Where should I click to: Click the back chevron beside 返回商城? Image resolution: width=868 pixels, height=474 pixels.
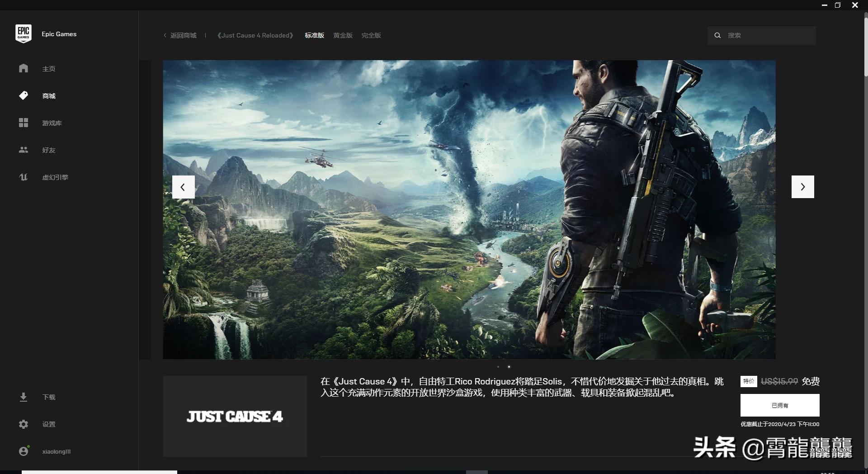[x=165, y=35]
